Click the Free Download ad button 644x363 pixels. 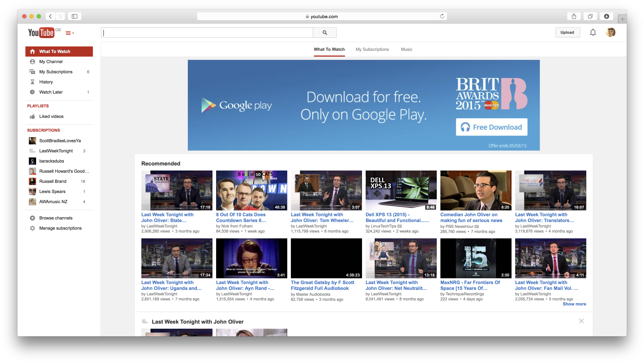(x=492, y=127)
